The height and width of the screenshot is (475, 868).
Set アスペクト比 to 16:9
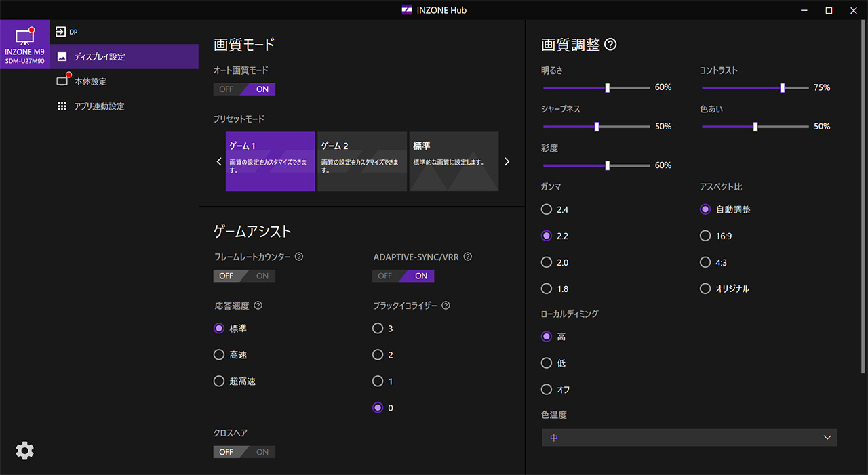coord(705,236)
